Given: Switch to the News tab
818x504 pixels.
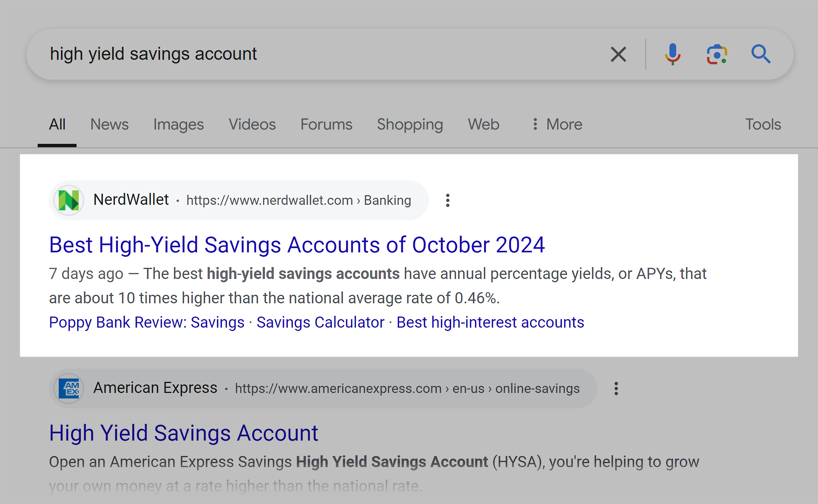Looking at the screenshot, I should coord(109,124).
